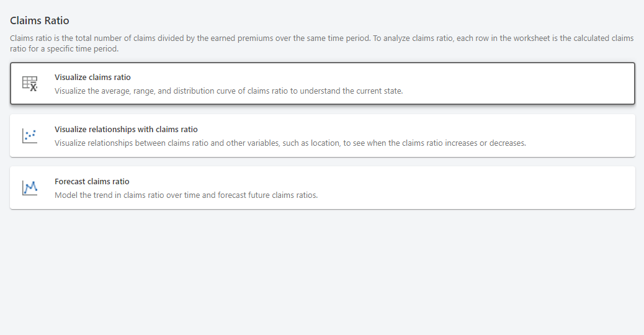Image resolution: width=644 pixels, height=335 pixels.
Task: Click the scatterplot icon for Visualize relationships
Action: pos(30,135)
